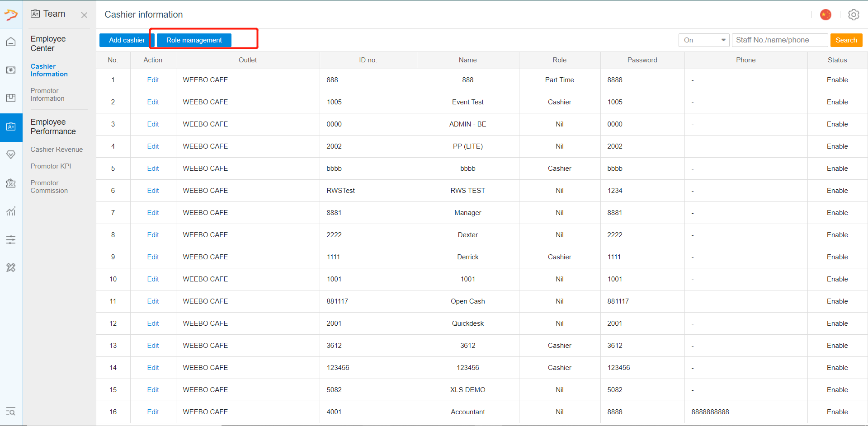Focus the Staff No./name/phone search field
Viewport: 868px width, 426px height.
click(780, 40)
